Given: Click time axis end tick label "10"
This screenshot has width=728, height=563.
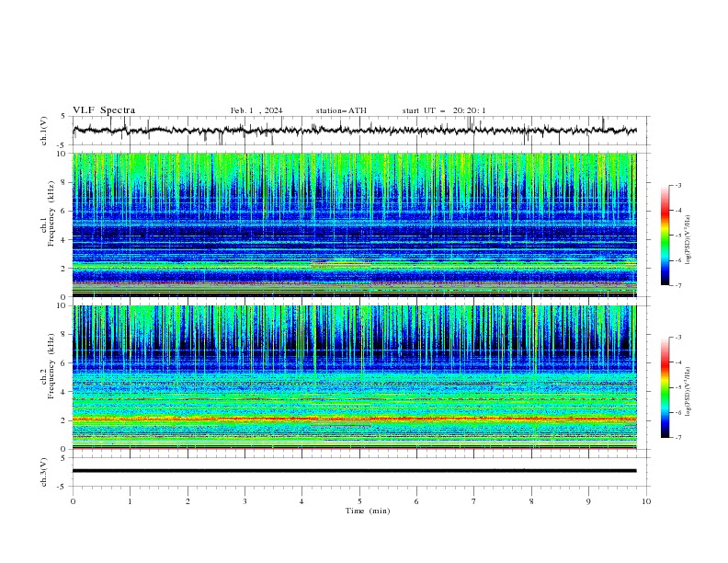Looking at the screenshot, I should pos(646,501).
